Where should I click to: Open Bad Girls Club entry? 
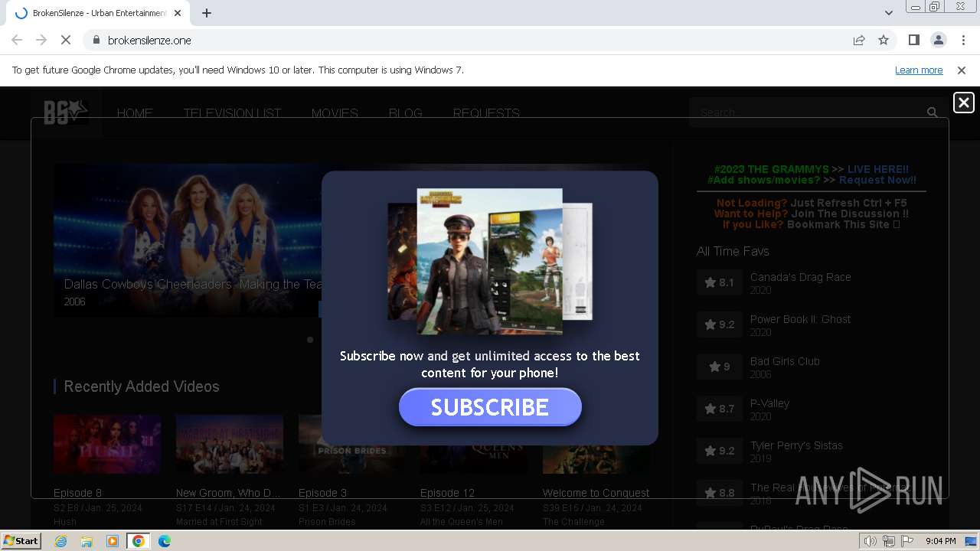[x=785, y=361]
